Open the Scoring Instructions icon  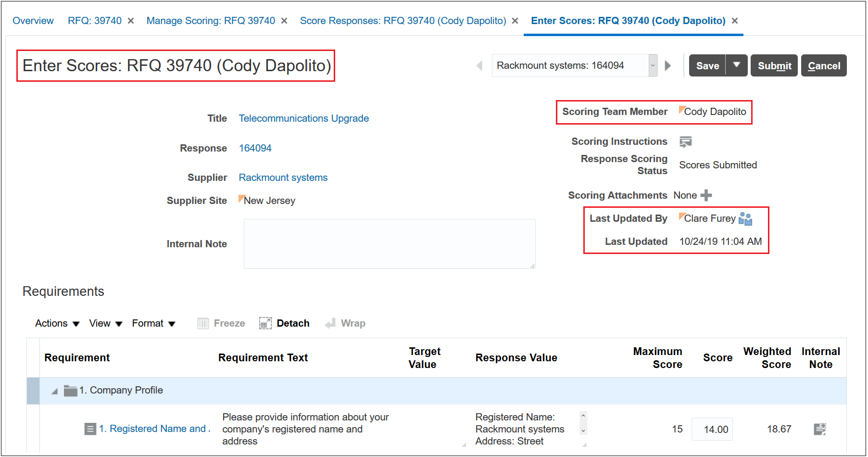685,141
